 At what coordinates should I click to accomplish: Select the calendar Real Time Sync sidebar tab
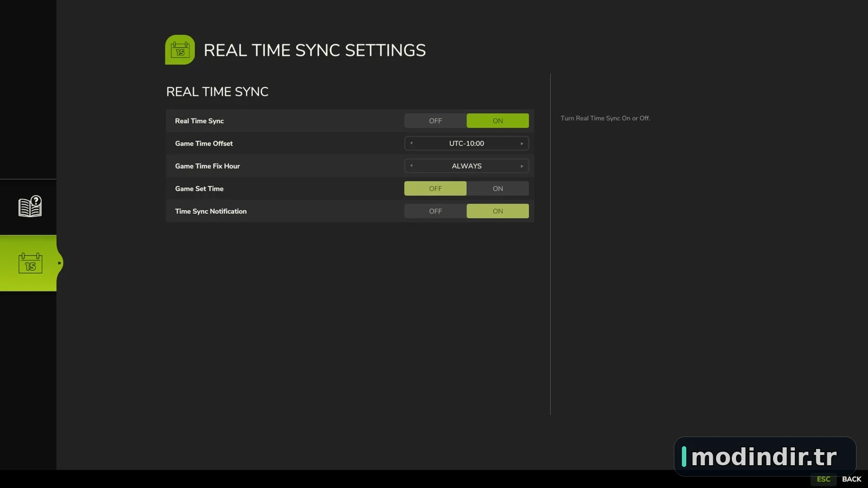tap(30, 263)
